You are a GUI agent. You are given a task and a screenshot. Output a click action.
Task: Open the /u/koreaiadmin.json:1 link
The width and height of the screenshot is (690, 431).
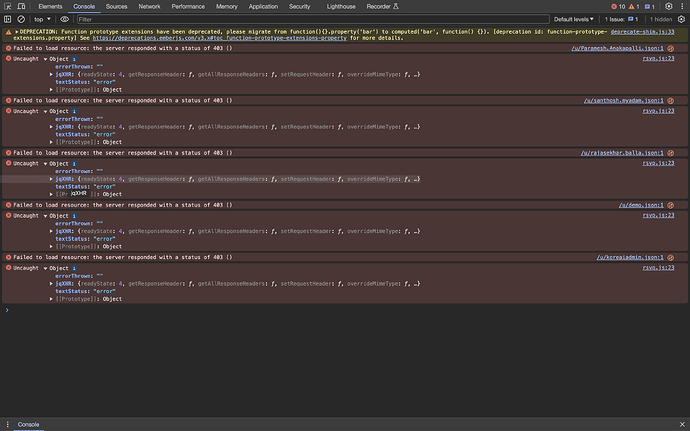pos(630,258)
